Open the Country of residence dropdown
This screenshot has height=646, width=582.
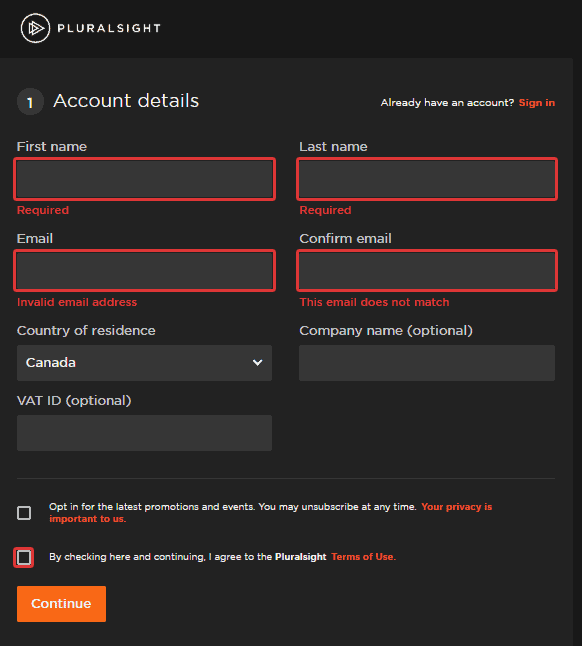[145, 363]
